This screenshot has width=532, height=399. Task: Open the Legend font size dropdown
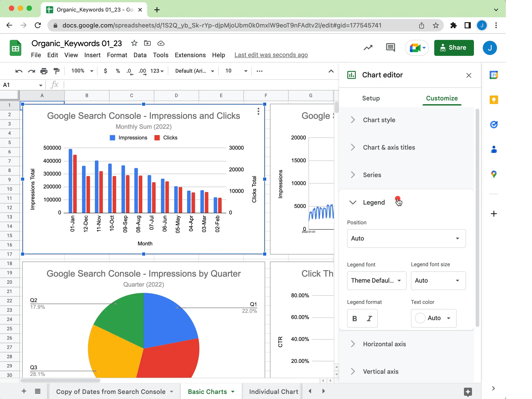[x=438, y=280]
